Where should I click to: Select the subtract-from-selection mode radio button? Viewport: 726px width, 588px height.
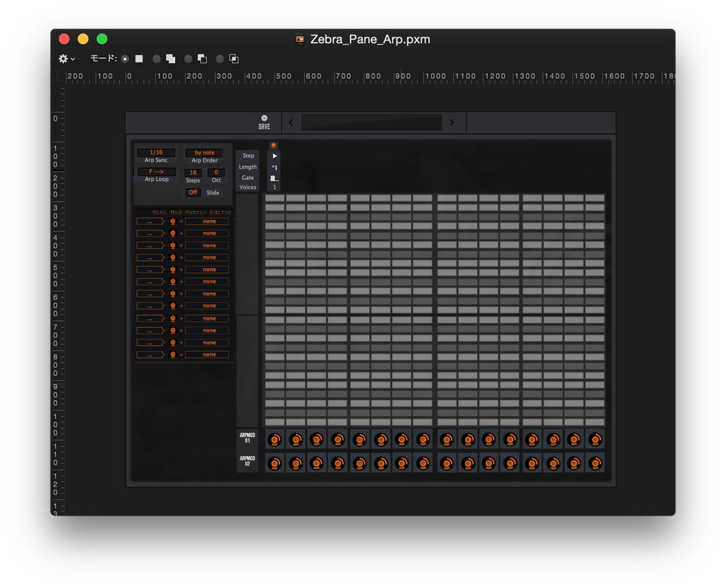point(188,59)
